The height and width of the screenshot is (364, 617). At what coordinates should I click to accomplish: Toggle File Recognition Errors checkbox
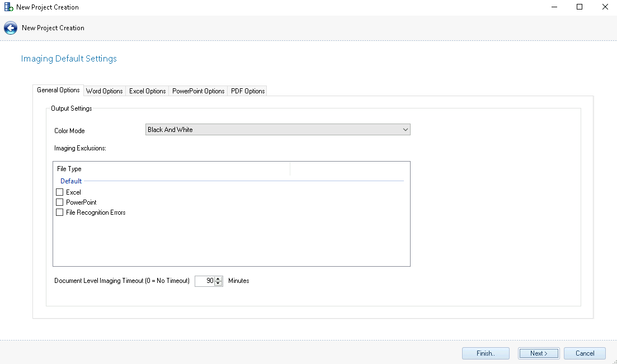pos(60,212)
